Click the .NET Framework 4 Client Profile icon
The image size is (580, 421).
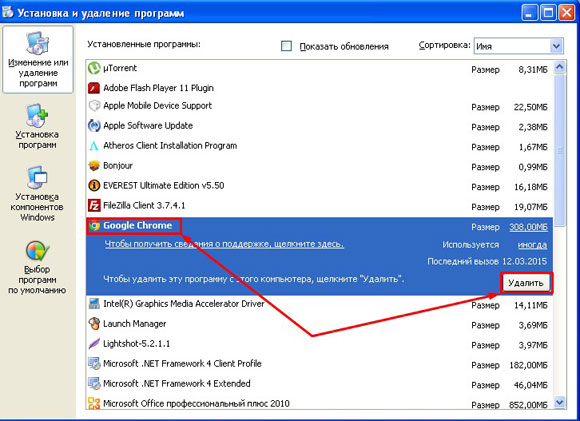pyautogui.click(x=94, y=364)
